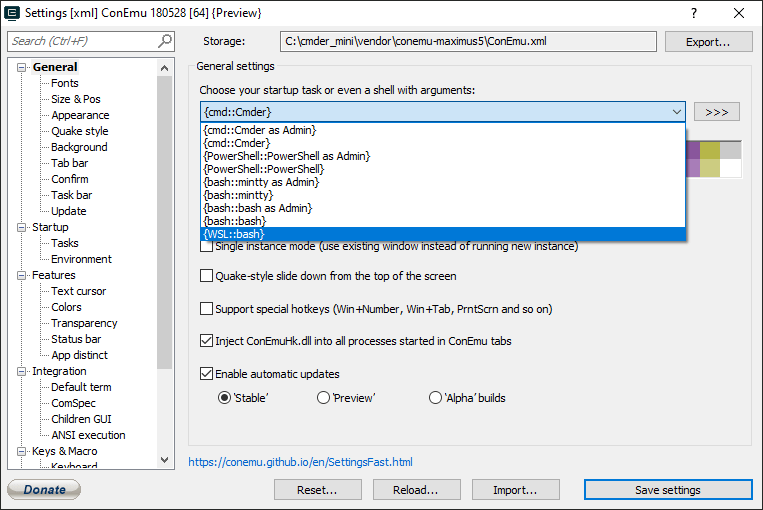This screenshot has height=510, width=763.
Task: Enable Support special hotkeys checkbox
Action: (206, 309)
